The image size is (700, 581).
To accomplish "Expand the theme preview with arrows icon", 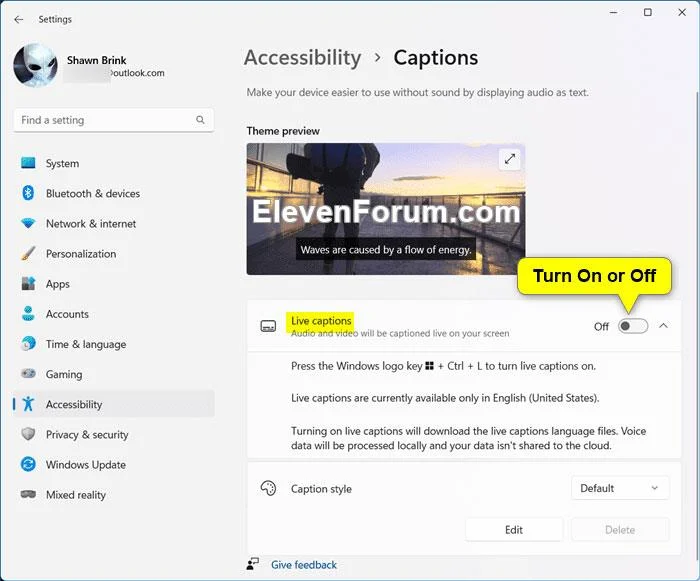I will click(x=509, y=159).
